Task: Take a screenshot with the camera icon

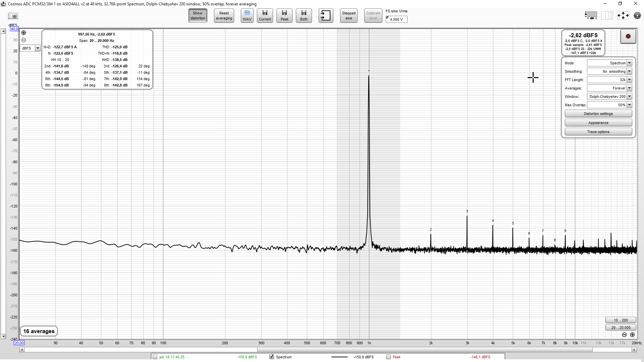Action: (13, 15)
